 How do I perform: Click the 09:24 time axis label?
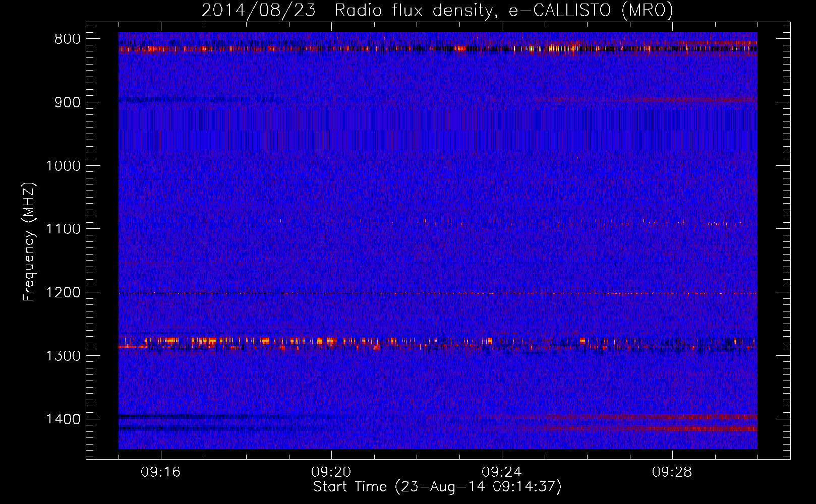pyautogui.click(x=502, y=472)
